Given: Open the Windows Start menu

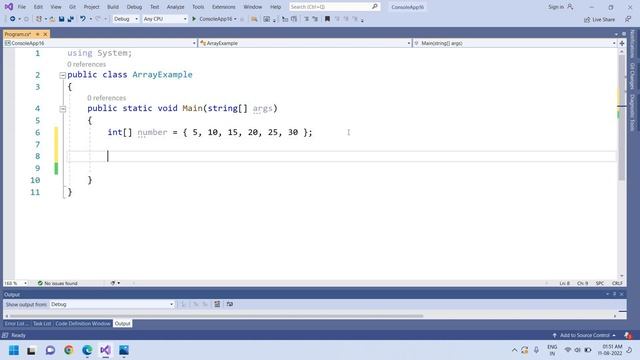Looking at the screenshot, I should [14, 350].
